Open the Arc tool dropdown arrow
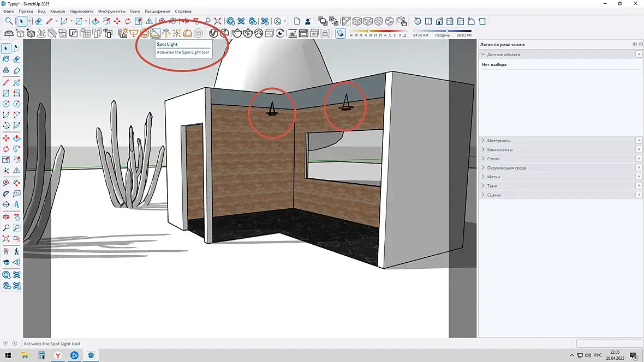Viewport: 644px width, 362px height. point(71,21)
